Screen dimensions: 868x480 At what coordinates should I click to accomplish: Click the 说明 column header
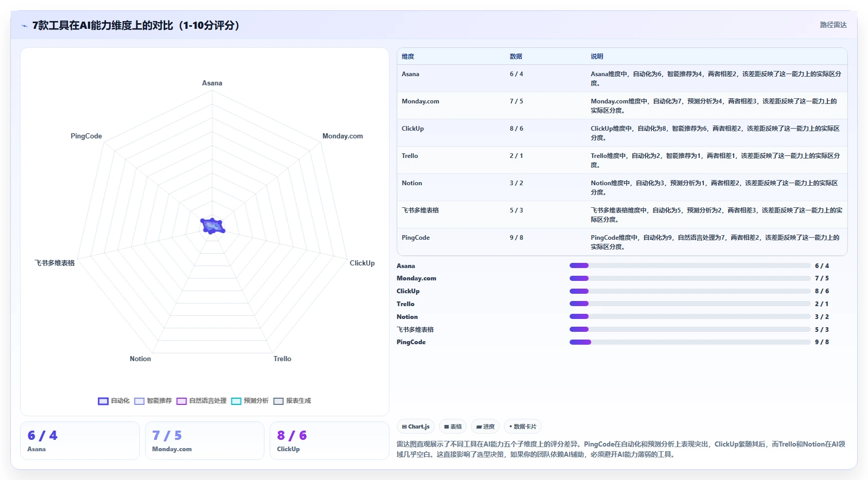click(x=597, y=57)
